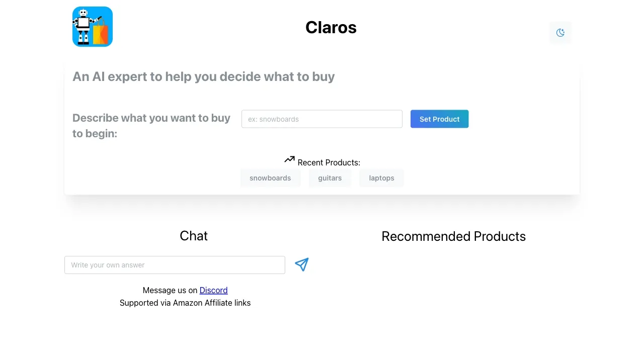Open the Discord link
This screenshot has width=644, height=362.
(213, 290)
